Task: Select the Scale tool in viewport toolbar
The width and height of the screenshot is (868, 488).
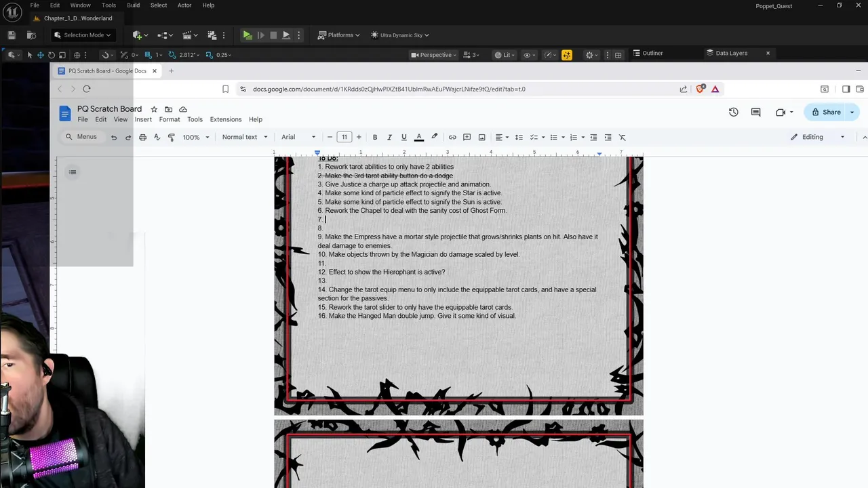Action: pyautogui.click(x=62, y=55)
